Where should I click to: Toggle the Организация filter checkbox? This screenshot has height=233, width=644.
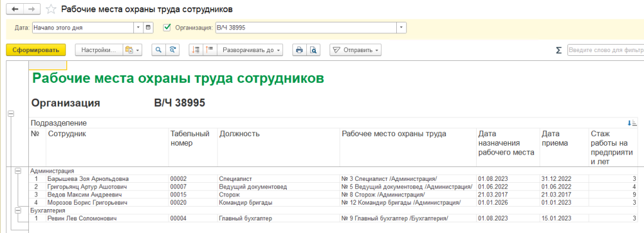(x=167, y=28)
